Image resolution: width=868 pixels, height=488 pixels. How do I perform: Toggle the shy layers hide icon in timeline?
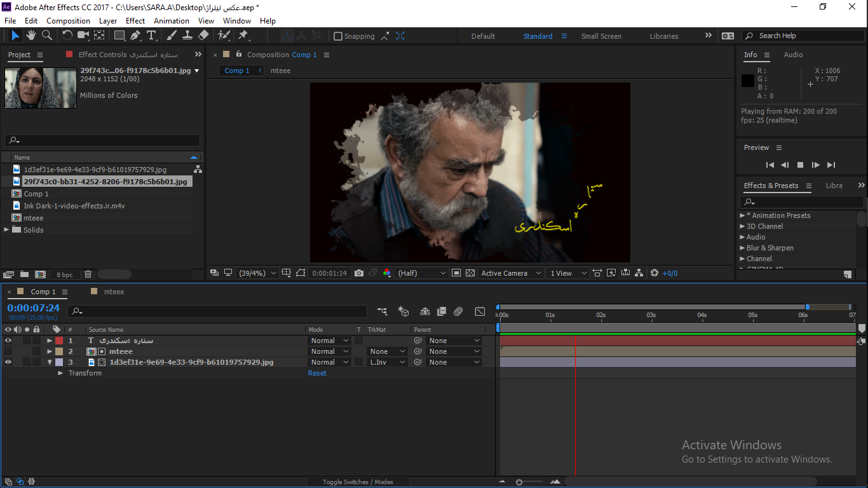[x=425, y=311]
